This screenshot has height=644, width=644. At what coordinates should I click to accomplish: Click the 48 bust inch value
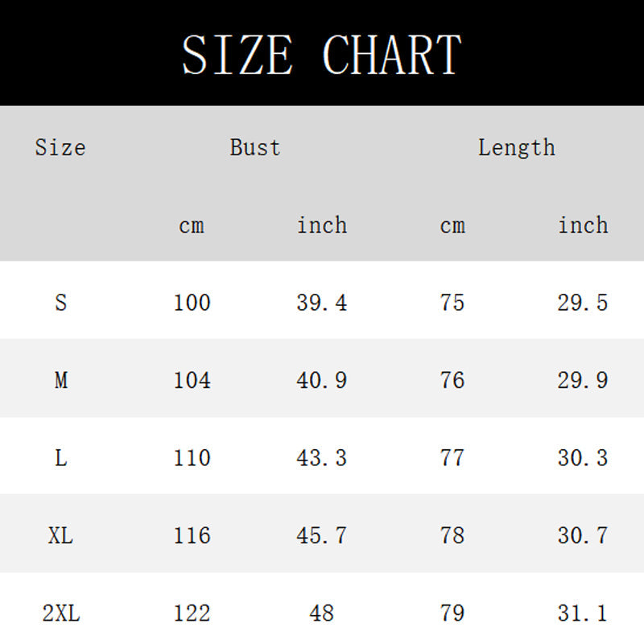(321, 613)
